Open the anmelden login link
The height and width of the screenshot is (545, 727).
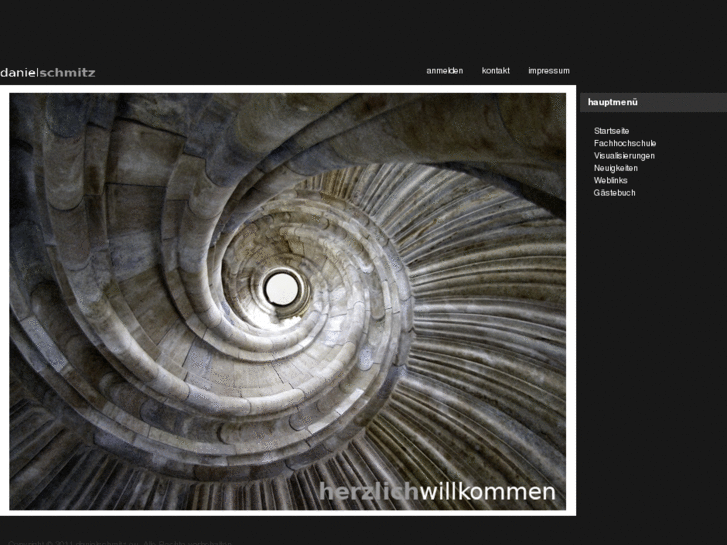pyautogui.click(x=445, y=71)
